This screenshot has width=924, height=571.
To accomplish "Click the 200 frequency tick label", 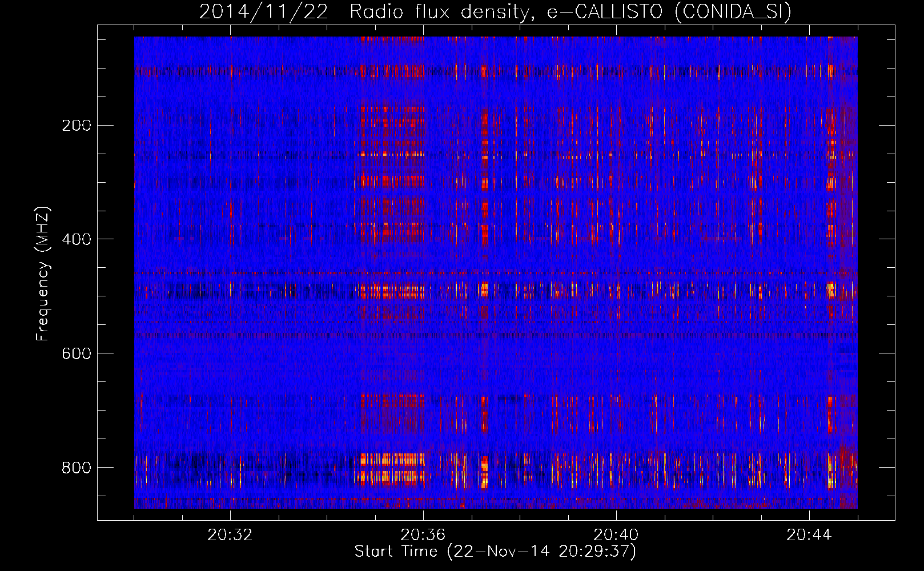I will [77, 125].
